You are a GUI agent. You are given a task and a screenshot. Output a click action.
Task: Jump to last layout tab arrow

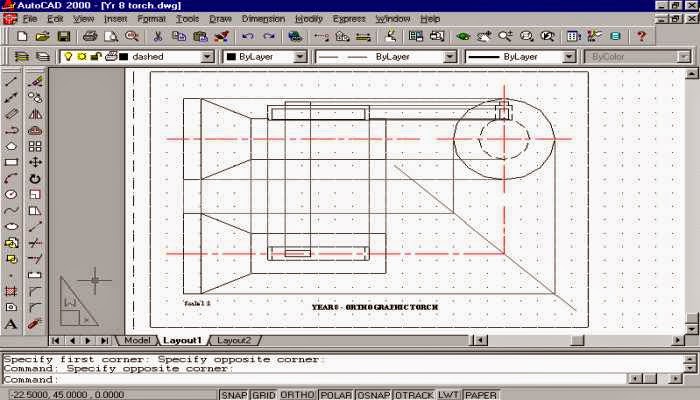pos(104,341)
